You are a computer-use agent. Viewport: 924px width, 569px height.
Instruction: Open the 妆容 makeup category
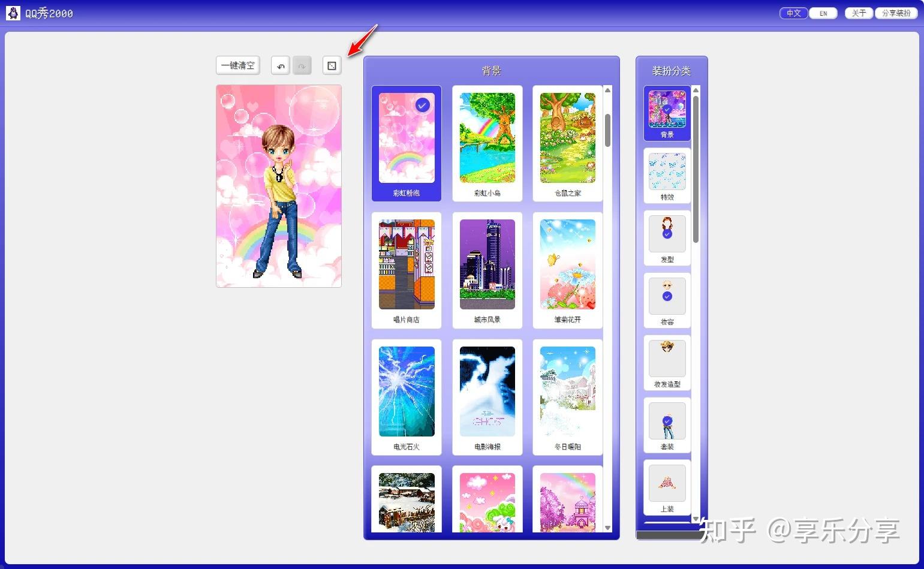pos(667,300)
